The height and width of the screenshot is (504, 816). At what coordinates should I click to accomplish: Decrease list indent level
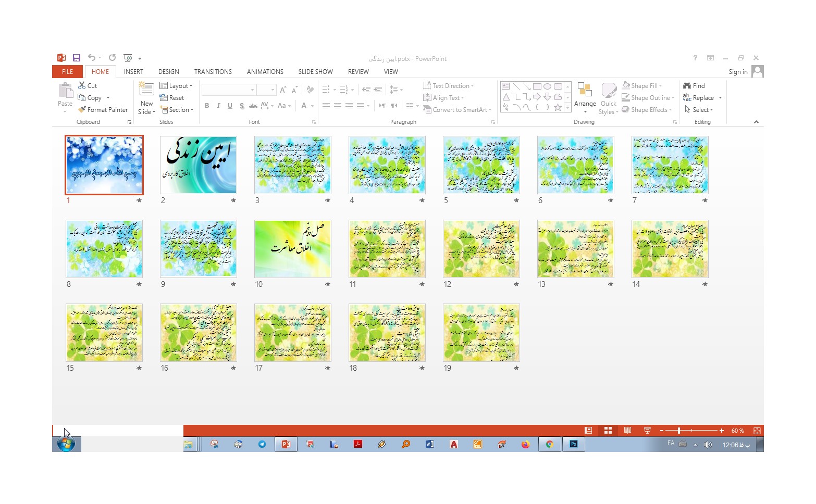point(366,90)
